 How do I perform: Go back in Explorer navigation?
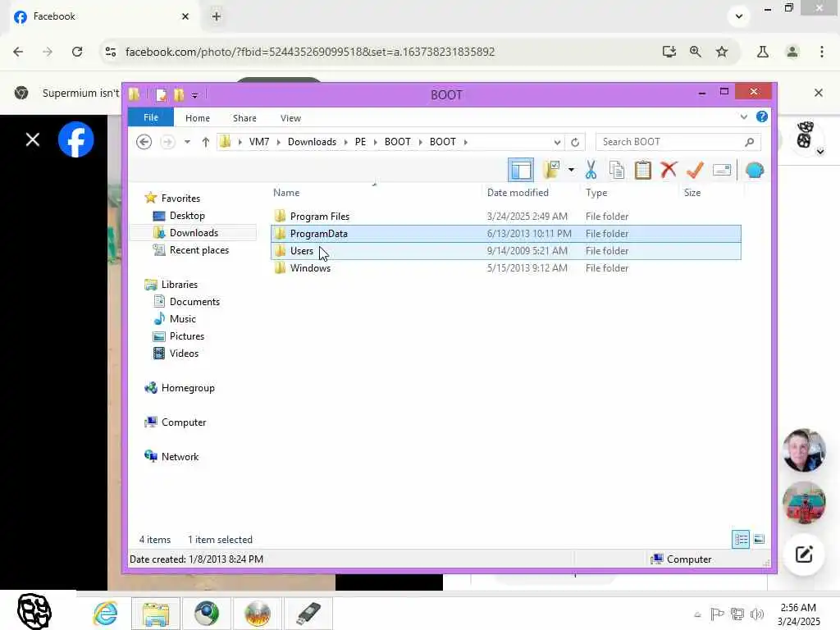(144, 142)
